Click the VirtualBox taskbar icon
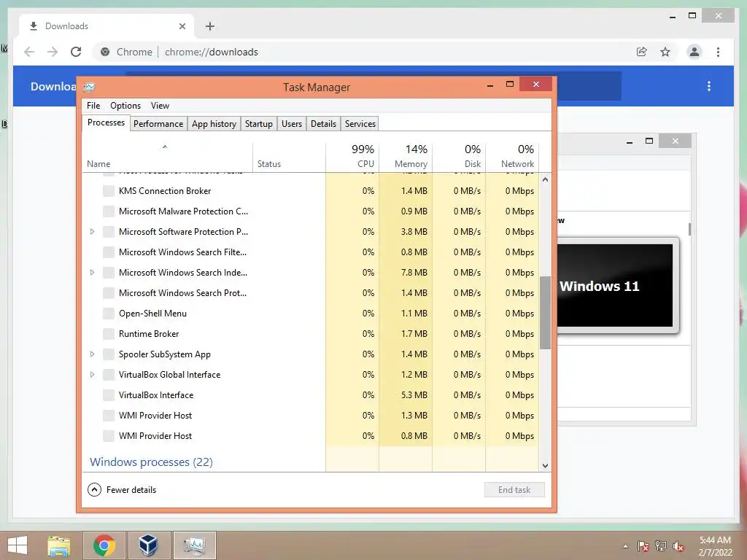Screen dimensions: 747x560 [x=148, y=545]
